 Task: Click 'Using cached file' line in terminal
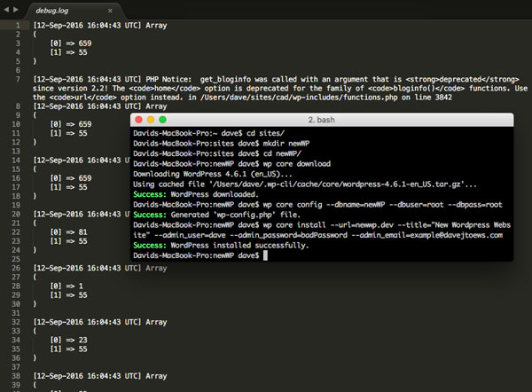click(305, 184)
